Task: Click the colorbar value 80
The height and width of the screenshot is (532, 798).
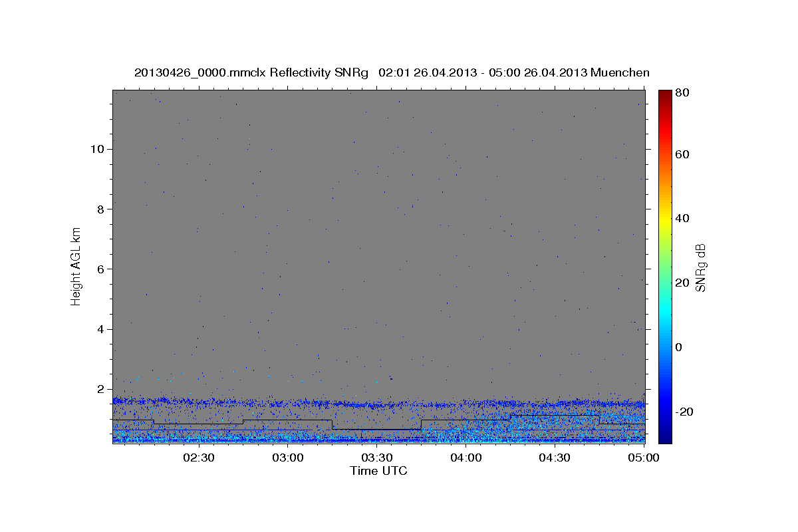Action: pyautogui.click(x=683, y=92)
